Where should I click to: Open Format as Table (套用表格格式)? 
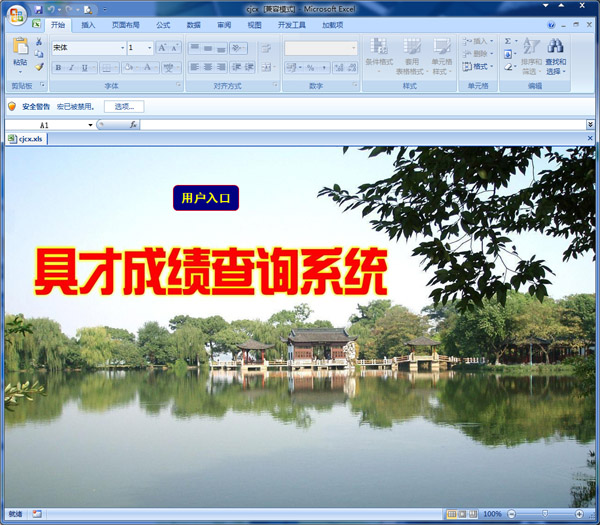(x=412, y=56)
